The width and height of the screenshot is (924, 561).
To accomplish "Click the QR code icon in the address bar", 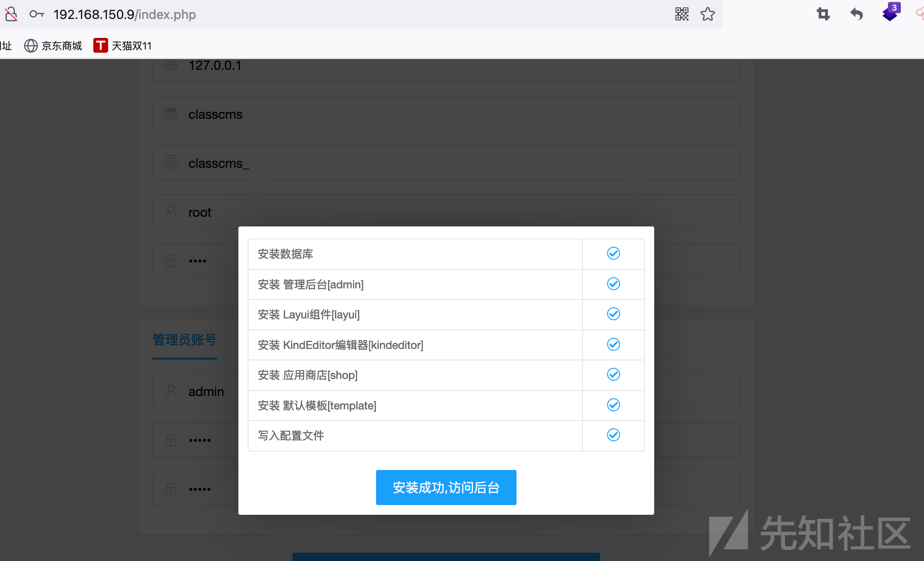I will [x=681, y=14].
